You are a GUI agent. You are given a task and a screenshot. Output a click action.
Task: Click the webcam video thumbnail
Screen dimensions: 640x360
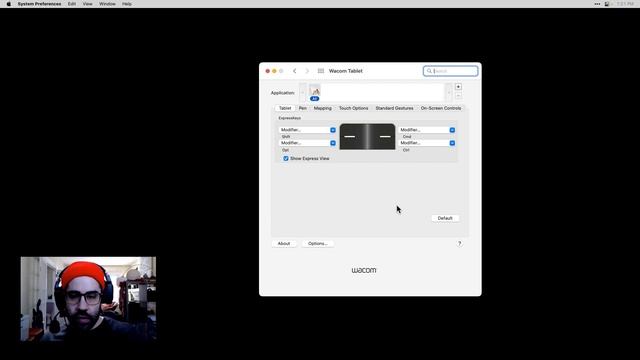(88, 299)
